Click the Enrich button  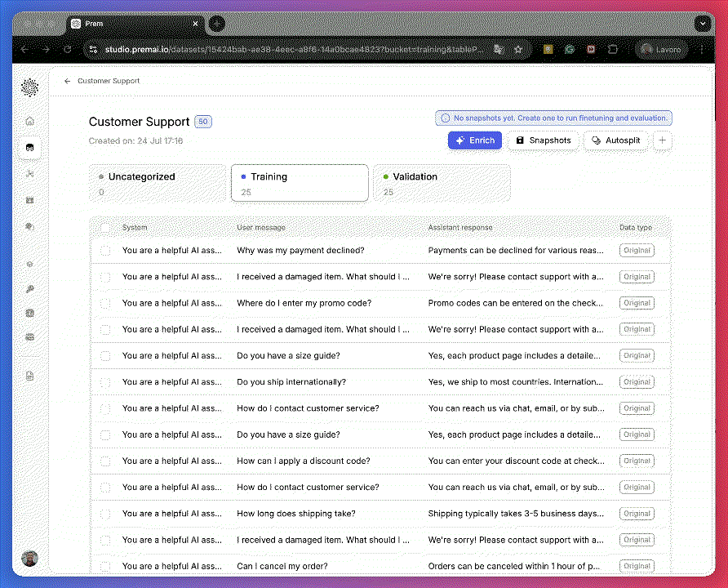coord(475,140)
